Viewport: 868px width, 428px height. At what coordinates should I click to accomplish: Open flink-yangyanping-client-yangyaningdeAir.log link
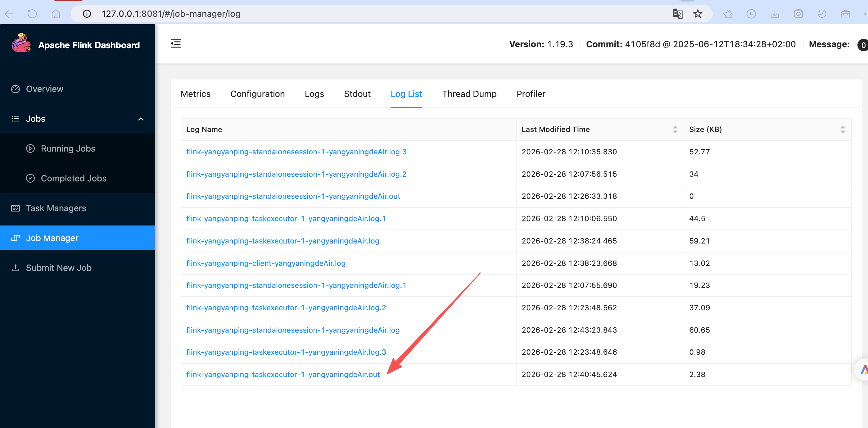click(x=265, y=263)
